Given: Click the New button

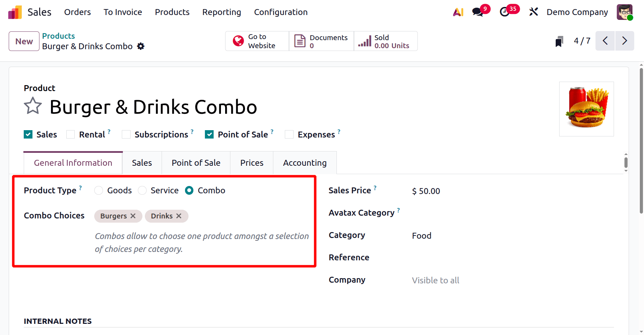Looking at the screenshot, I should (x=23, y=41).
